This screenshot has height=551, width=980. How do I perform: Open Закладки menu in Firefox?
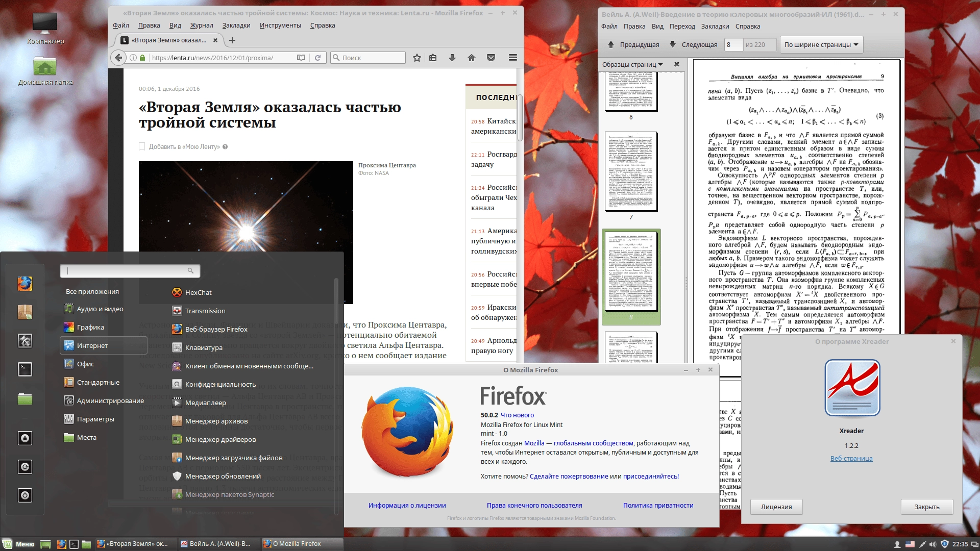[236, 25]
